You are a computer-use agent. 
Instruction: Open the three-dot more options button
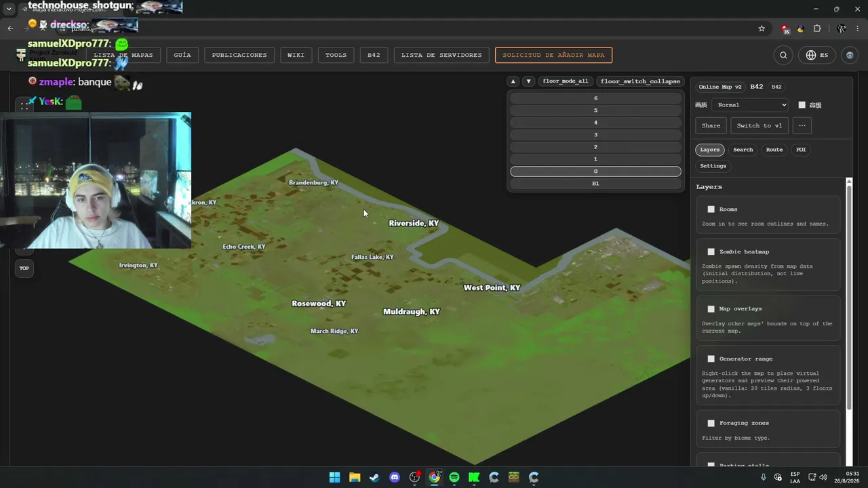(802, 125)
